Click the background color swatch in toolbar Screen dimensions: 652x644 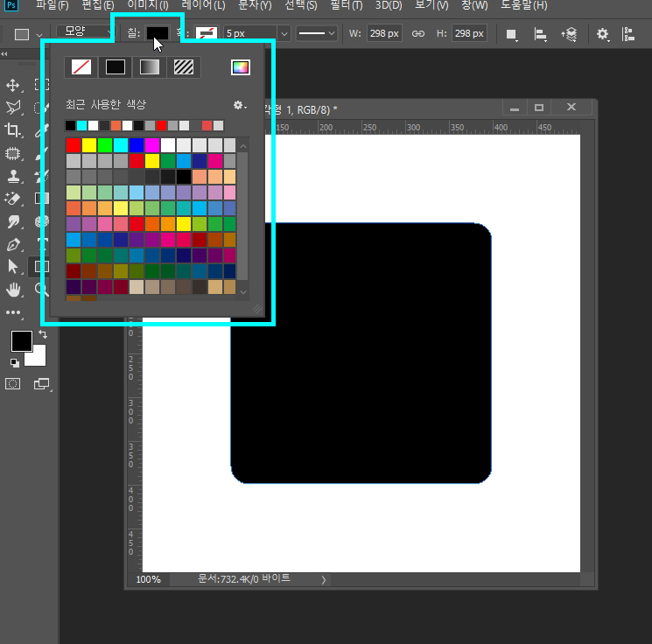pyautogui.click(x=38, y=359)
